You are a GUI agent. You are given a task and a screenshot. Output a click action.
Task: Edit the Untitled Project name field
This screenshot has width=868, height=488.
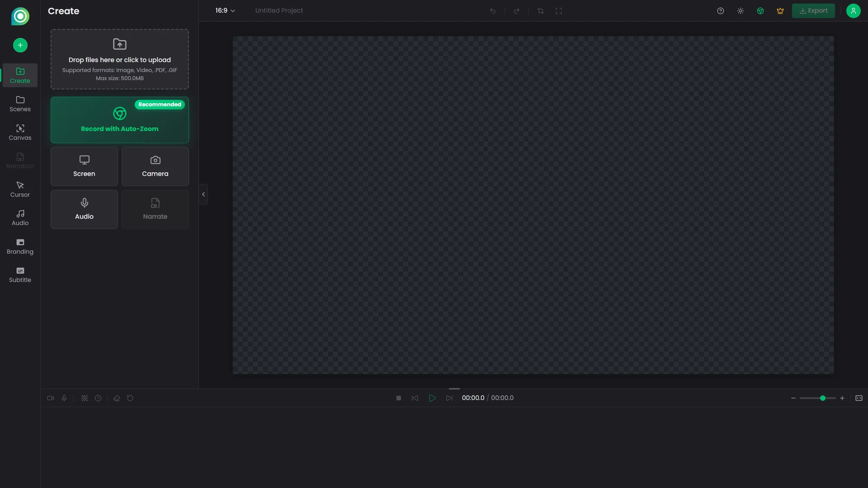tap(279, 10)
